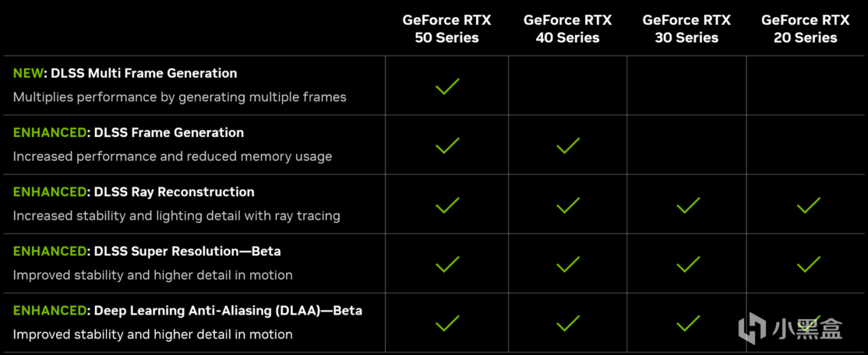Click the RTX 20 Super Resolution checkmark
The image size is (868, 355).
[808, 264]
